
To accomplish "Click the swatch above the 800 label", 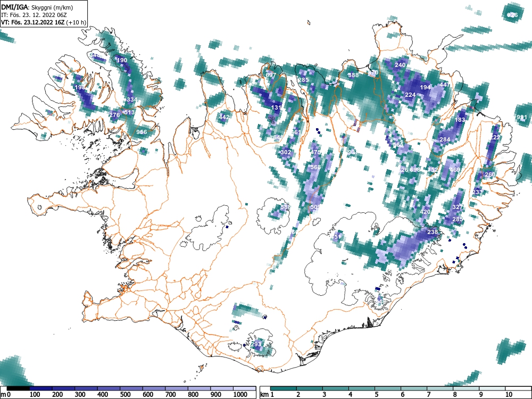I will point(199,388).
